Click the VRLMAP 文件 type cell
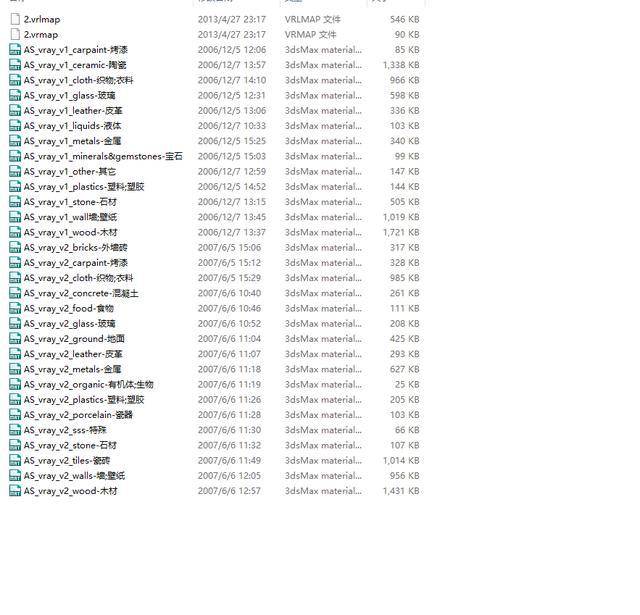640x615 pixels. coord(313,19)
